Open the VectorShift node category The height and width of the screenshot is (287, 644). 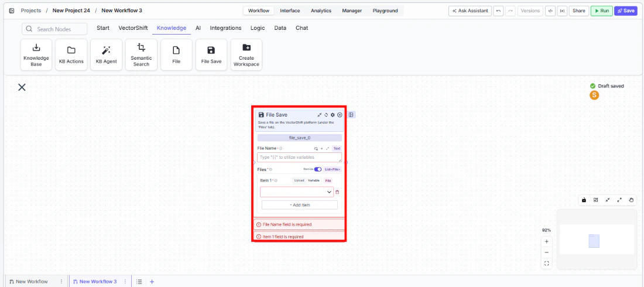[x=133, y=28]
